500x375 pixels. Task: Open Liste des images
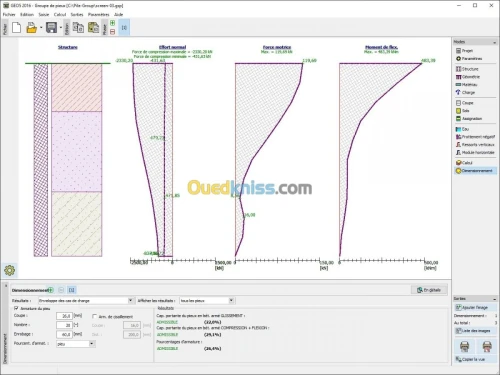pos(476,331)
